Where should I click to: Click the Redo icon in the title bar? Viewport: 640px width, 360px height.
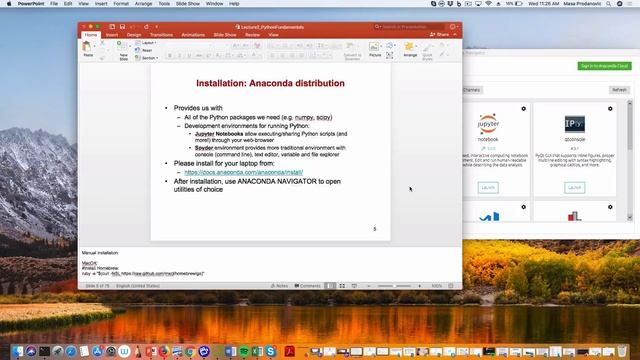(146, 27)
